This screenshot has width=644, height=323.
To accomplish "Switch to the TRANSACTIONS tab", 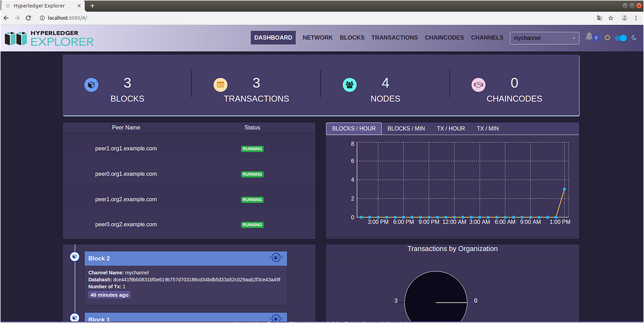I will click(394, 38).
